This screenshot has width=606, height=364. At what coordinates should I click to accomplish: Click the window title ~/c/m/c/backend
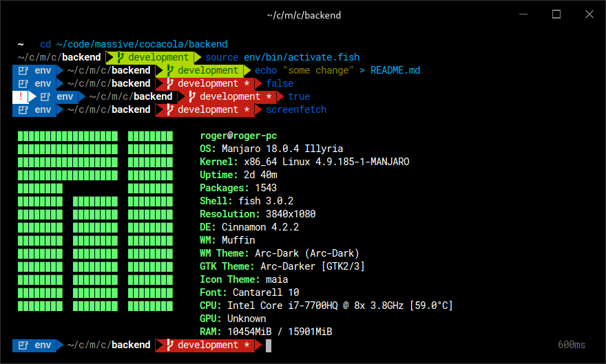[x=304, y=15]
